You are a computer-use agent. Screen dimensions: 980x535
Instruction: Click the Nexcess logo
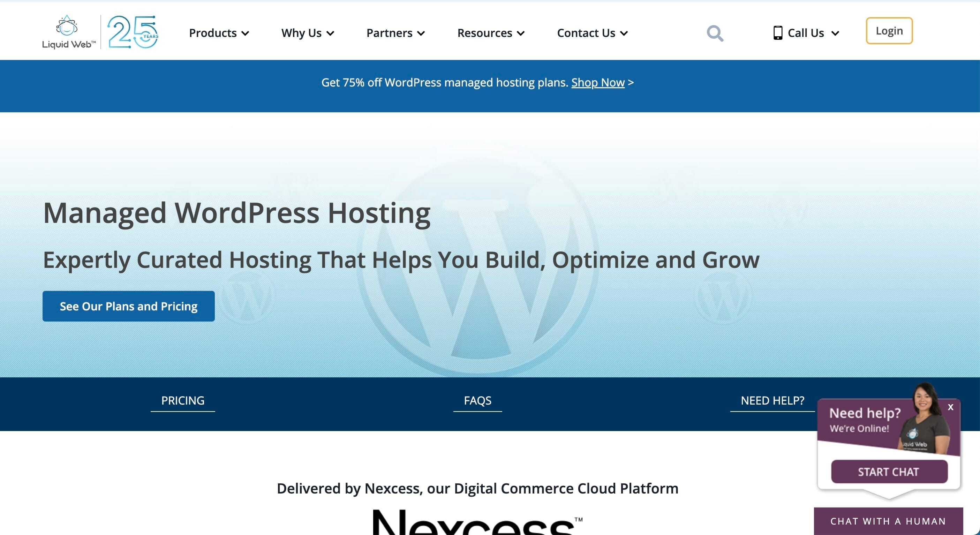pyautogui.click(x=477, y=522)
